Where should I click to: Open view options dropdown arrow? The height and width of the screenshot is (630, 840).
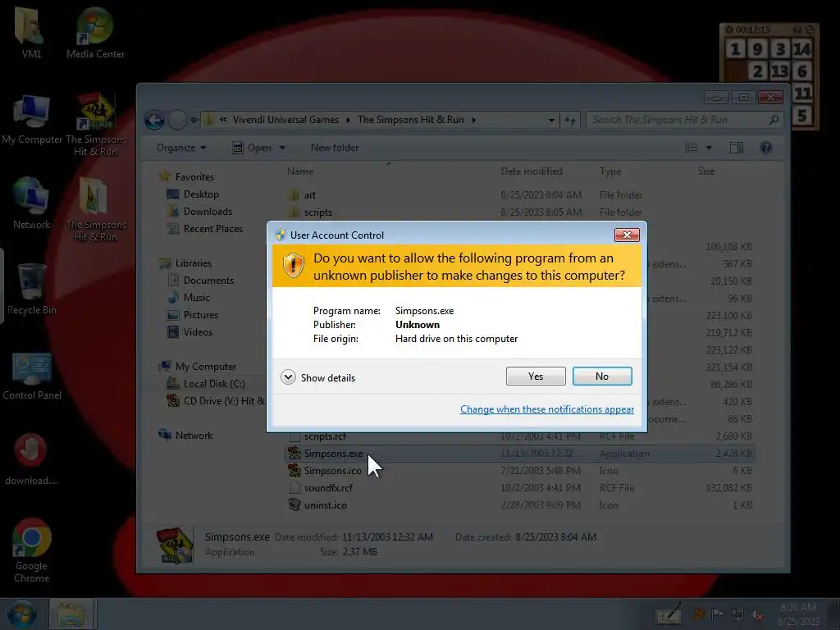(x=709, y=148)
